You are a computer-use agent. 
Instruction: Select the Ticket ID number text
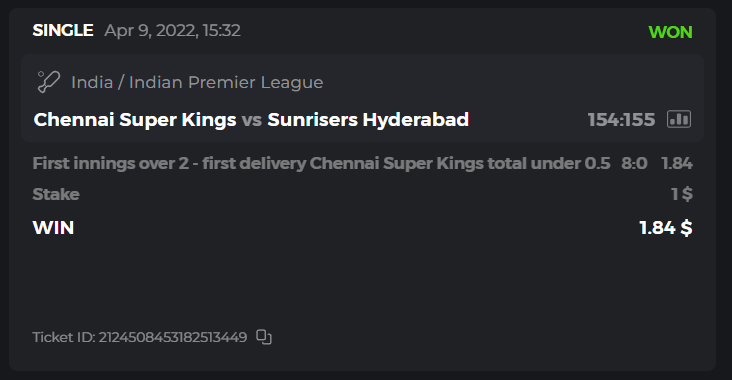[173, 337]
